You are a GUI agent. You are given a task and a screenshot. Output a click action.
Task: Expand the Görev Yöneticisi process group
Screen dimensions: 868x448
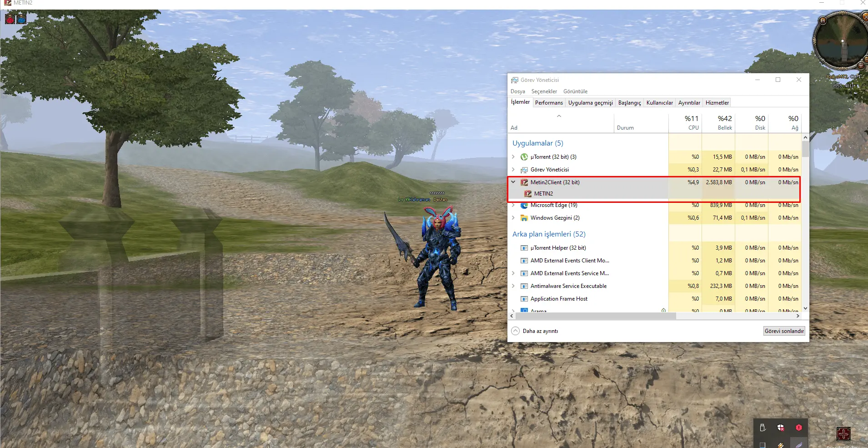point(513,170)
